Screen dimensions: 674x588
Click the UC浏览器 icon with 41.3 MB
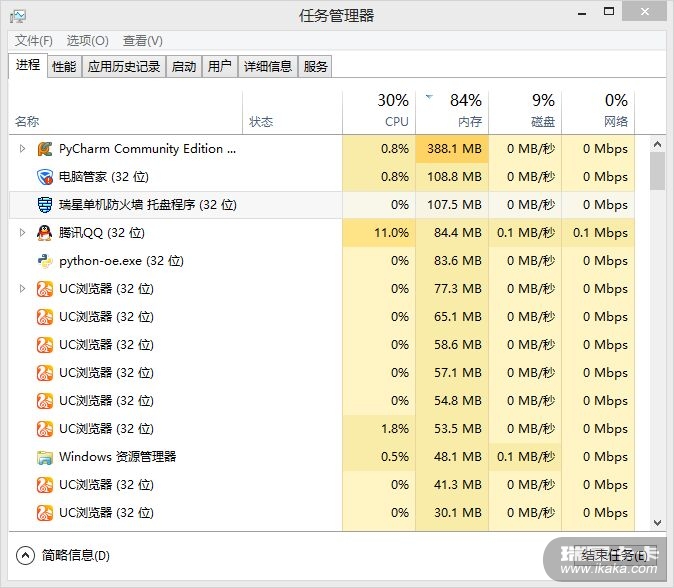coord(45,485)
